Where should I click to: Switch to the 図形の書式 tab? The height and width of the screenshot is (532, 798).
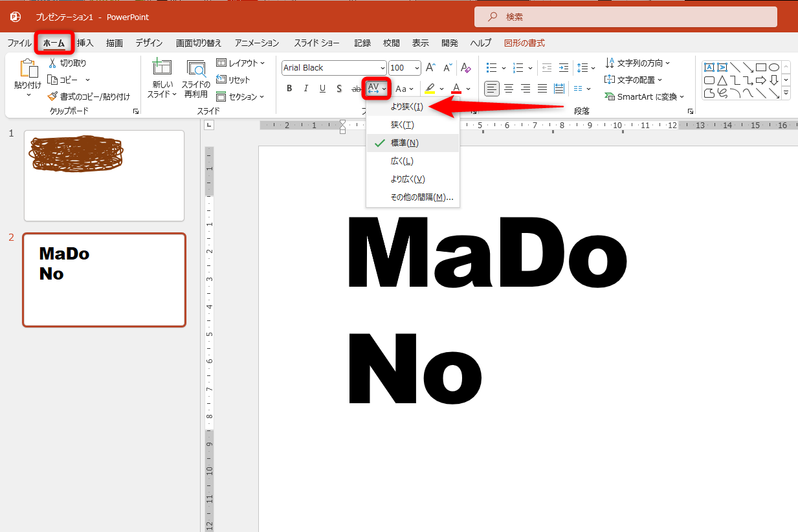(524, 43)
